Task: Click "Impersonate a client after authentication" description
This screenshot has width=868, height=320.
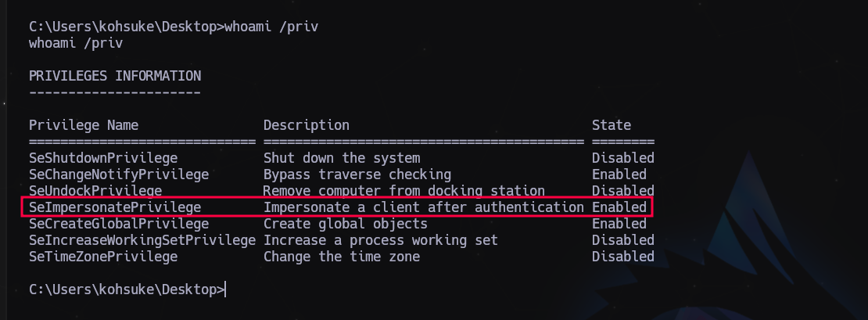Action: (423, 207)
